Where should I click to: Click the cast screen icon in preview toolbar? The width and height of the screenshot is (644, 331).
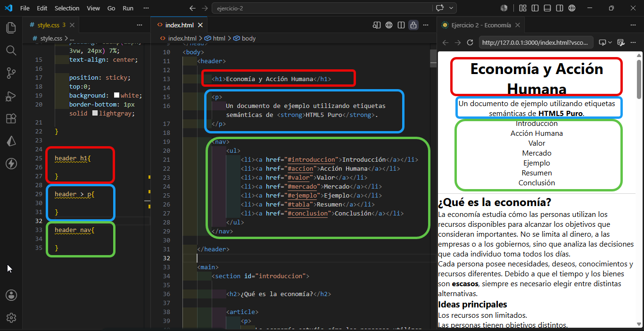point(602,43)
